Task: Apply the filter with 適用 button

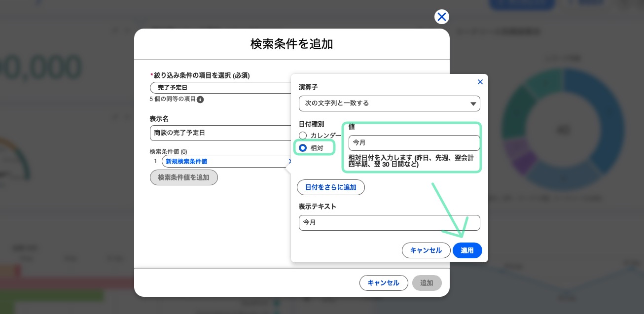Action: [x=467, y=250]
